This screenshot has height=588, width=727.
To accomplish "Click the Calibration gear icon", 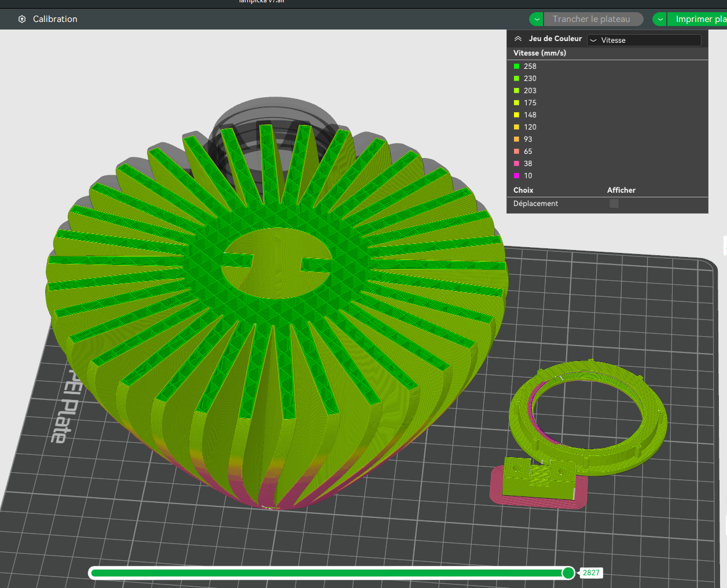I will coord(22,19).
